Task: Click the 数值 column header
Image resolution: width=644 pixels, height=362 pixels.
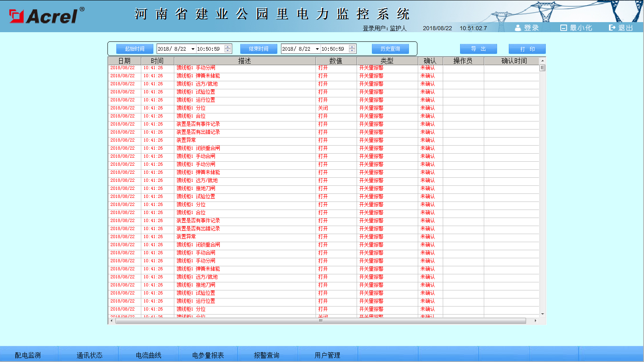Action: [x=336, y=61]
